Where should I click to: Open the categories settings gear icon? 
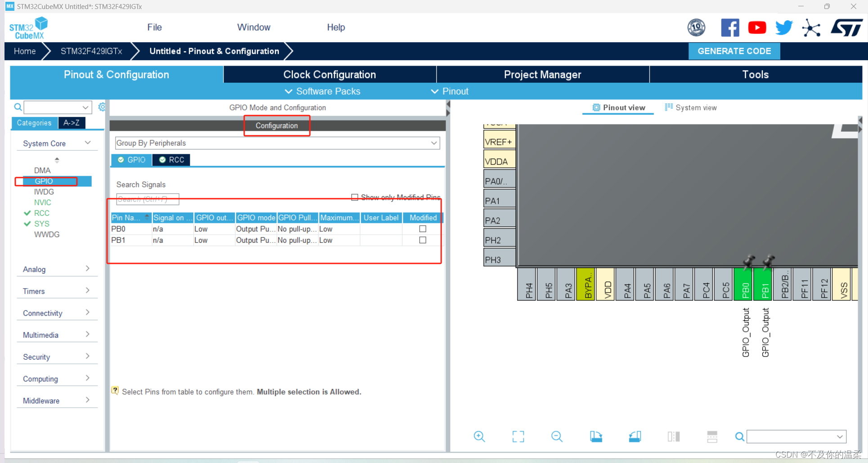102,107
